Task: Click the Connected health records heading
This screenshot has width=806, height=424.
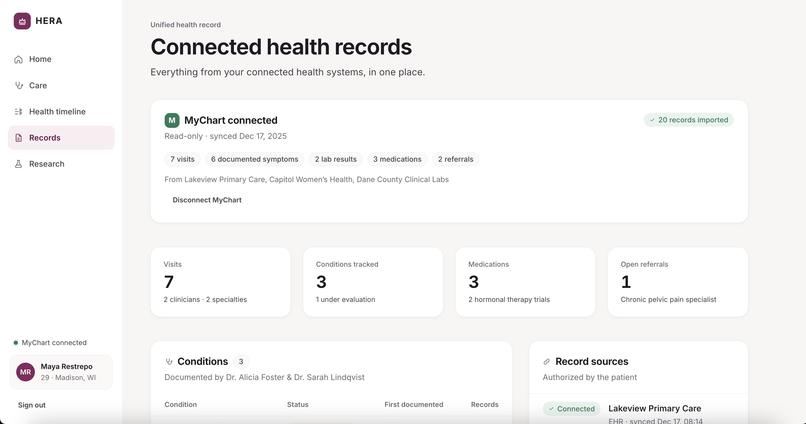Action: pos(281,47)
